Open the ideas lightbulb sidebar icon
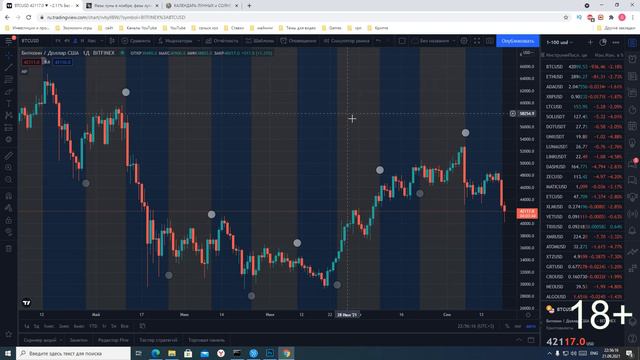This screenshot has width=640, height=360. point(632,143)
